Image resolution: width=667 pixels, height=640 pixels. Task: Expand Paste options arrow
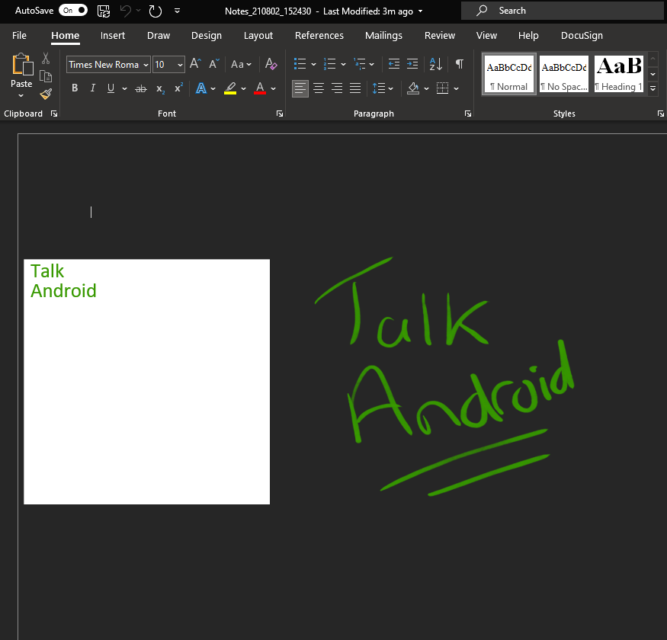point(21,96)
